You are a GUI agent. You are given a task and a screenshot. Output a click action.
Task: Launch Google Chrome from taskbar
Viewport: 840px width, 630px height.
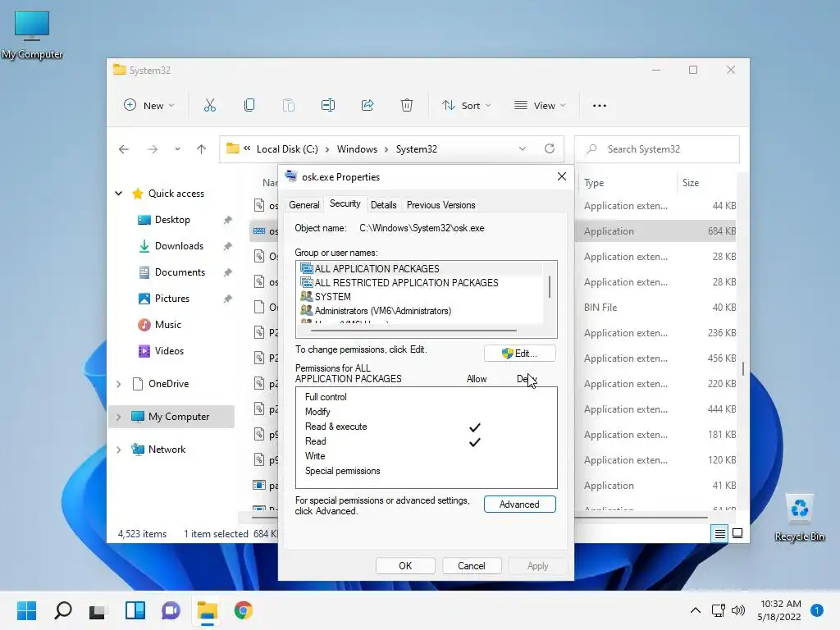pos(243,610)
